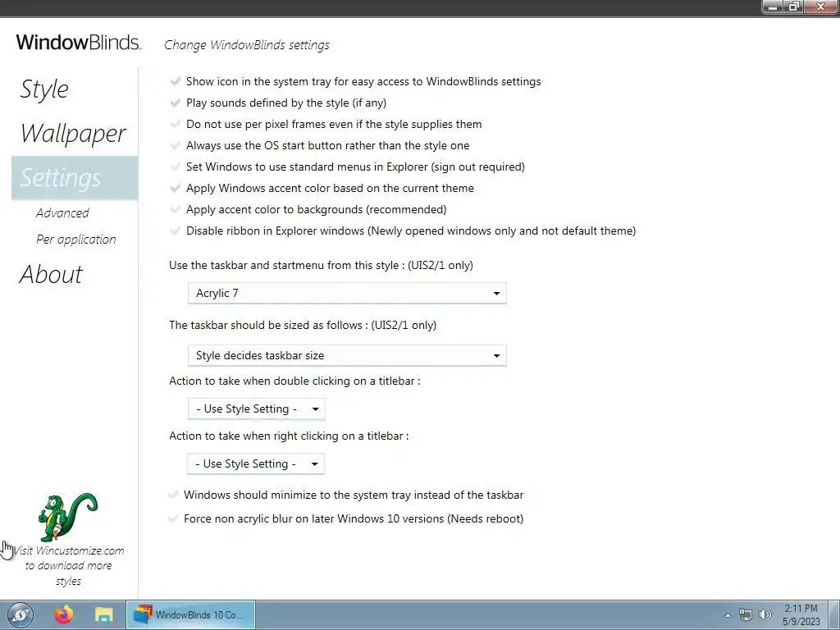Click the Change WindowBlinds settings heading
The width and height of the screenshot is (840, 630).
point(246,45)
